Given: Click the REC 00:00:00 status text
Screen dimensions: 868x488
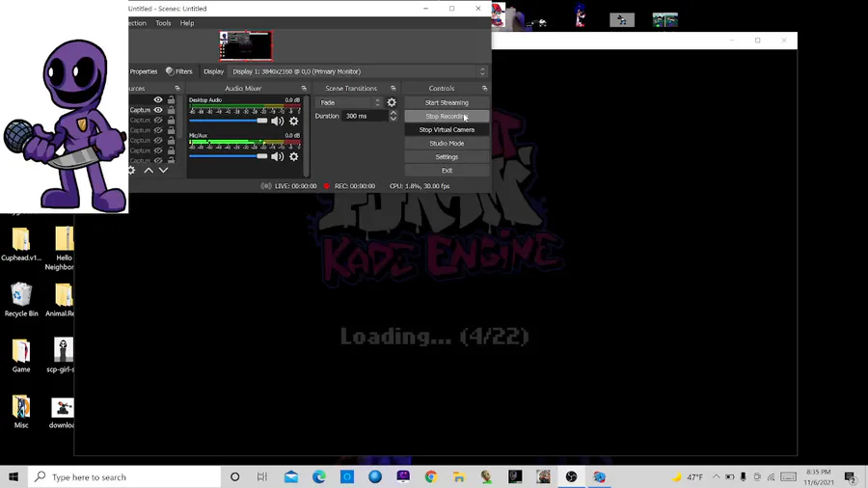Looking at the screenshot, I should coord(354,186).
